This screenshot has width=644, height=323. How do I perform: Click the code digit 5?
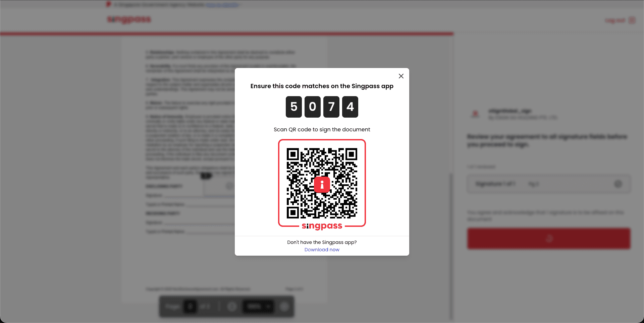pos(294,107)
